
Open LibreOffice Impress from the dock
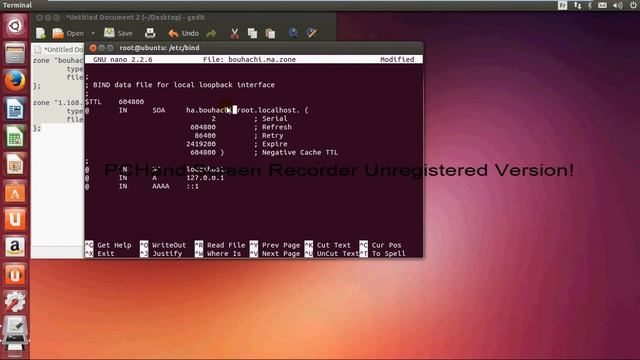pyautogui.click(x=15, y=164)
